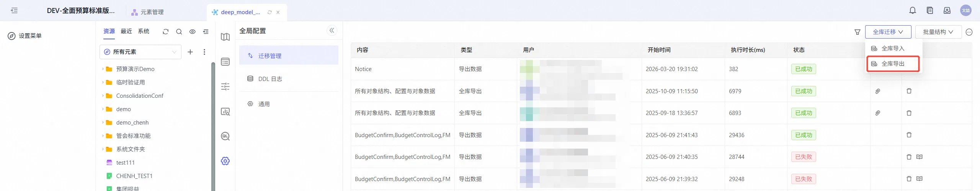Select the test111 item
The height and width of the screenshot is (191, 980).
click(125, 163)
